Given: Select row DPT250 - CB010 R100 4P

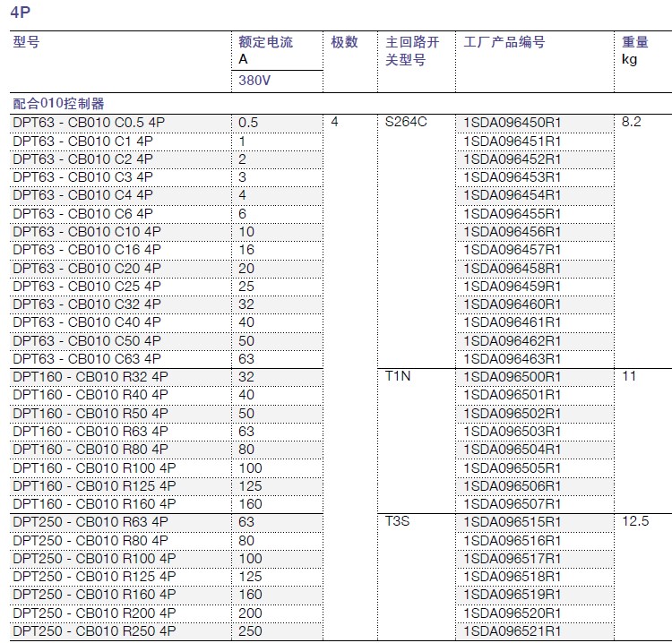Looking at the screenshot, I should point(340,559).
